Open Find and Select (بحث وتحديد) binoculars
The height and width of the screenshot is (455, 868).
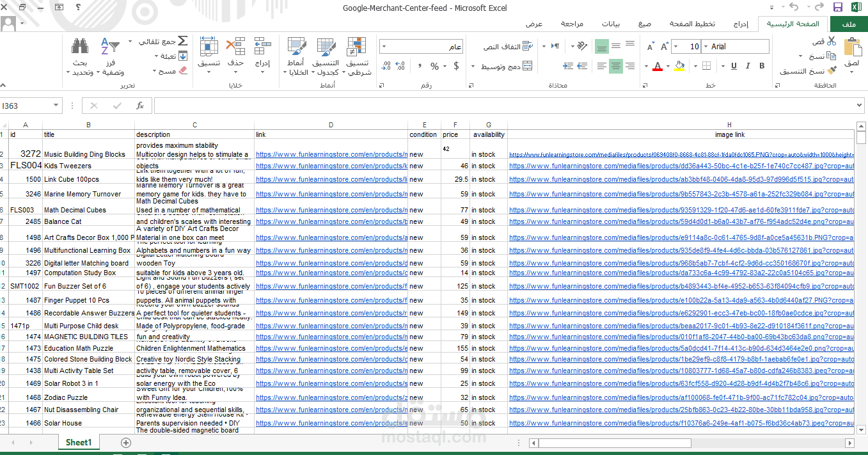(x=80, y=56)
